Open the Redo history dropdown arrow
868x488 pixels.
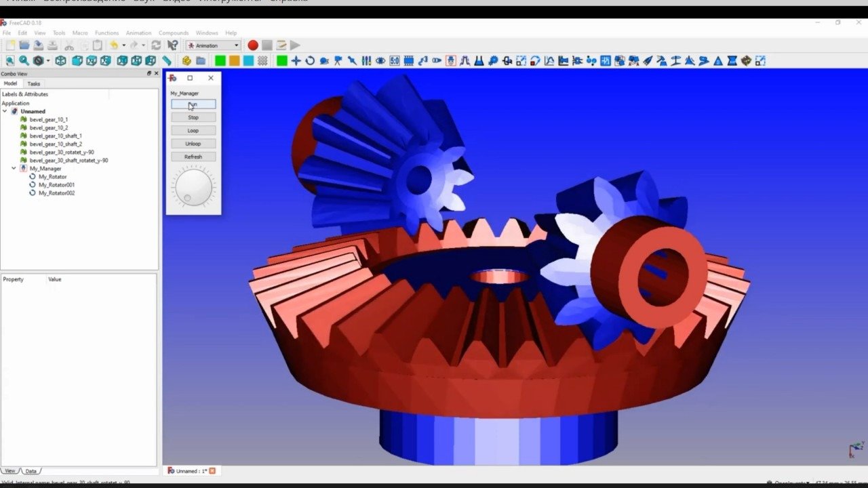click(143, 45)
